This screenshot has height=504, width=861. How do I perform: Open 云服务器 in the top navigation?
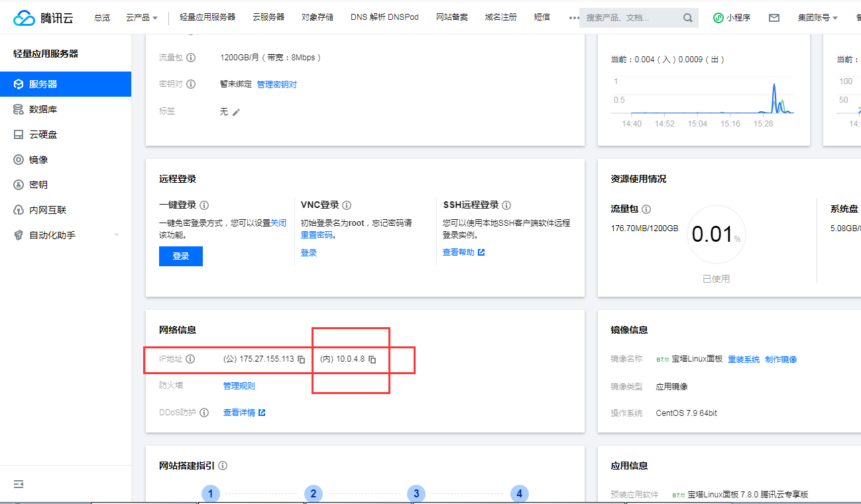point(268,17)
